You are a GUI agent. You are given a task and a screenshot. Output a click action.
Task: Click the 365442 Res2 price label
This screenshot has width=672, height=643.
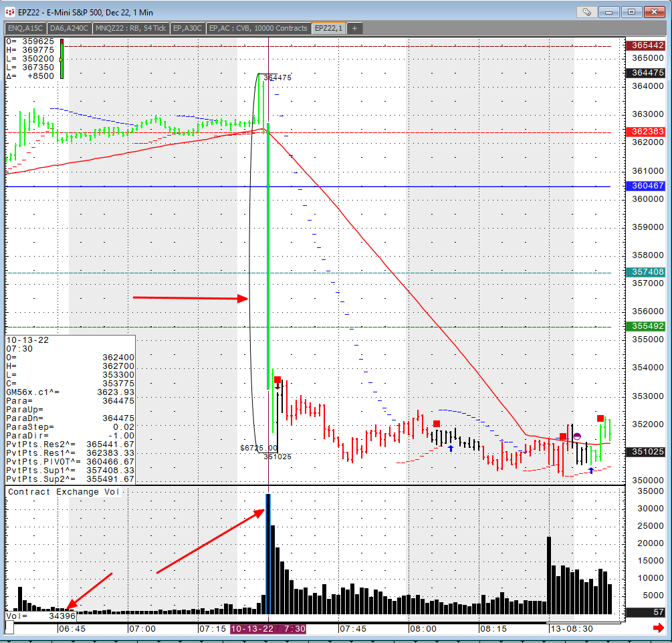coord(647,45)
